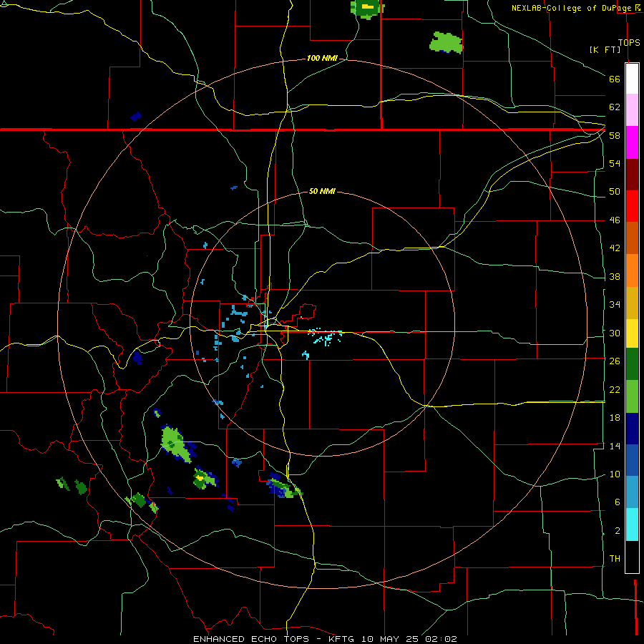Click the 10 MAY 25 02:02 timestamp
Screen dimensions: 644x644
[409, 639]
